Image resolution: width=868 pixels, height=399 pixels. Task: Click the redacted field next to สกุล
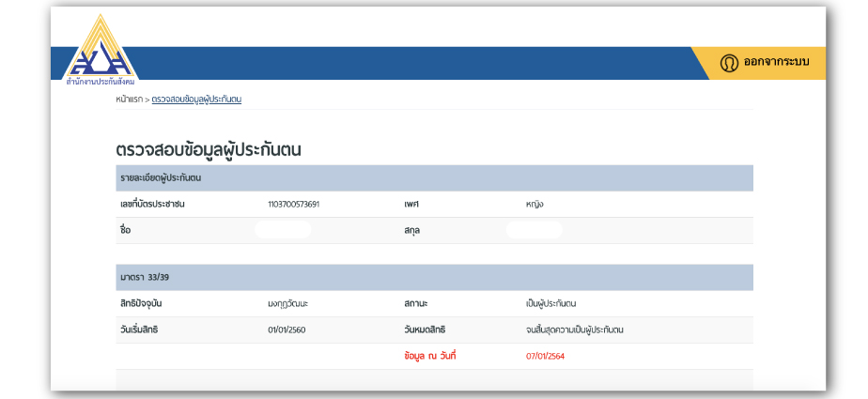click(x=534, y=230)
